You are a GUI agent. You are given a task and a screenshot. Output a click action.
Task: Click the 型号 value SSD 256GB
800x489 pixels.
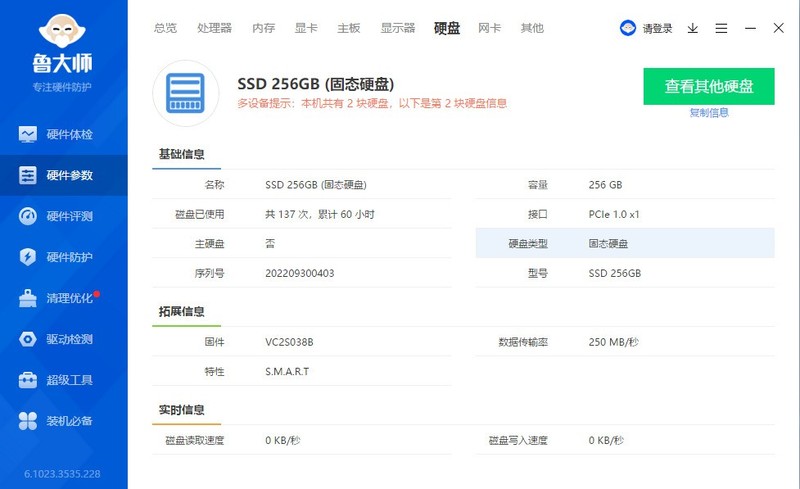tap(615, 273)
